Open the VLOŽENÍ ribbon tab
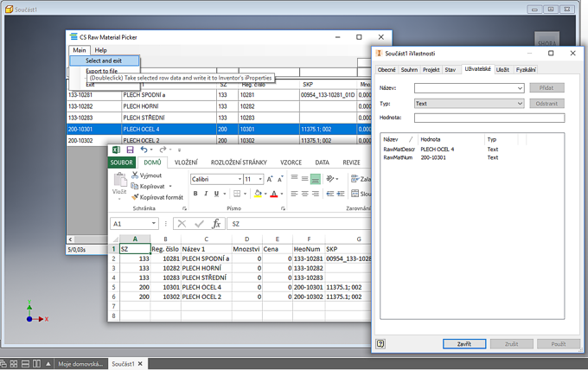Image resolution: width=588 pixels, height=370 pixels. [x=186, y=162]
